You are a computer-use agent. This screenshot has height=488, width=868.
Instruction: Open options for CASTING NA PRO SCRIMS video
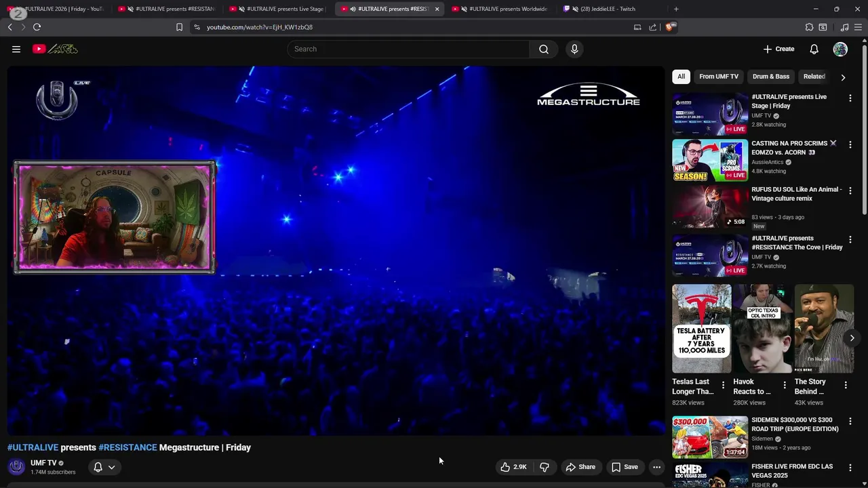(850, 145)
